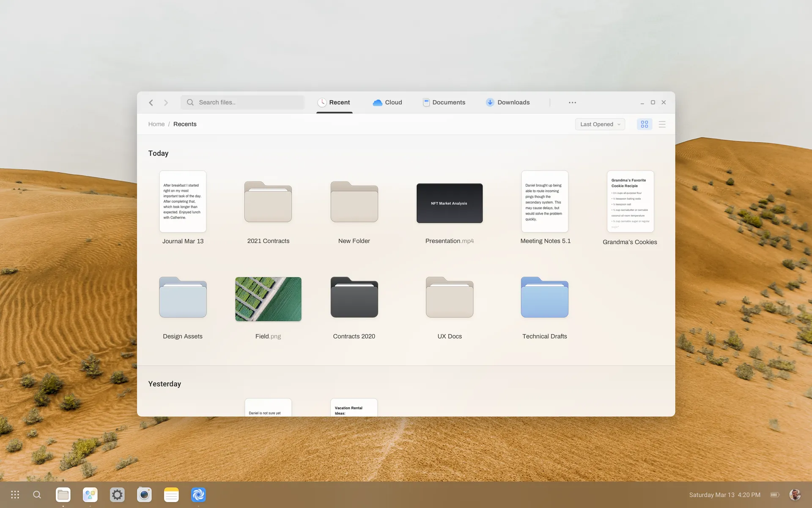This screenshot has width=812, height=508.
Task: Click the Yesterday section heading
Action: point(165,384)
